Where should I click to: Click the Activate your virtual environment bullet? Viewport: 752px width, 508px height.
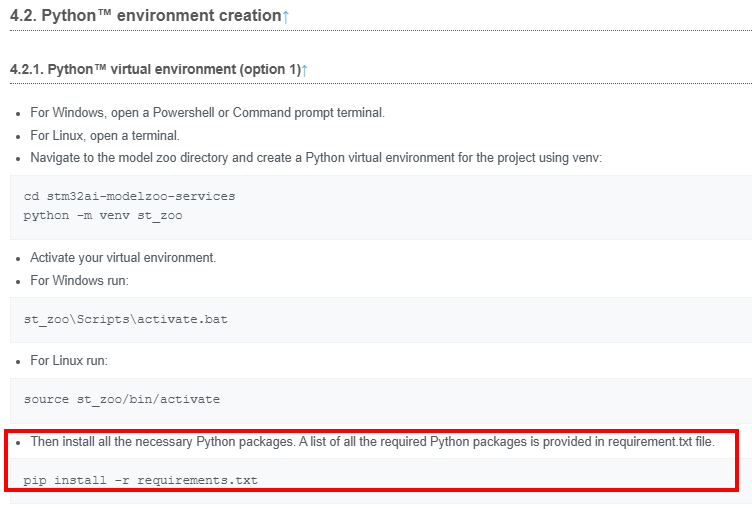coord(123,258)
